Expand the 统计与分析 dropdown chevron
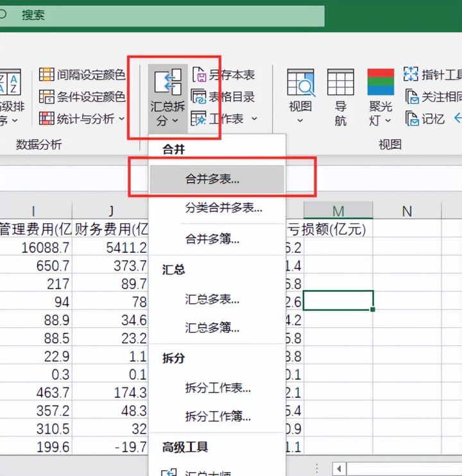 tap(121, 119)
